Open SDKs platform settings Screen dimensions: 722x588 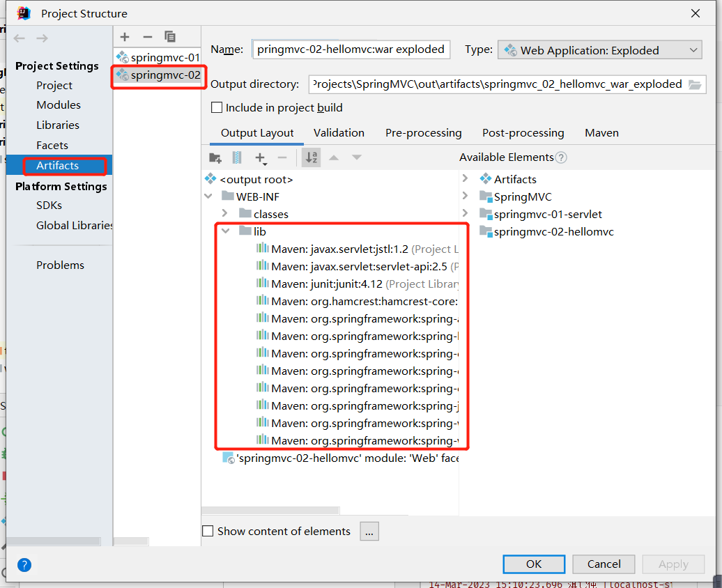pyautogui.click(x=49, y=206)
